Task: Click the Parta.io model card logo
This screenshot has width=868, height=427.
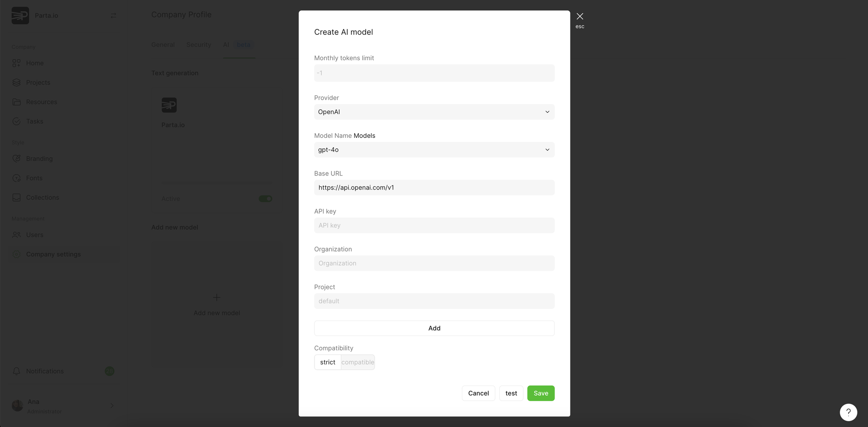Action: (169, 105)
